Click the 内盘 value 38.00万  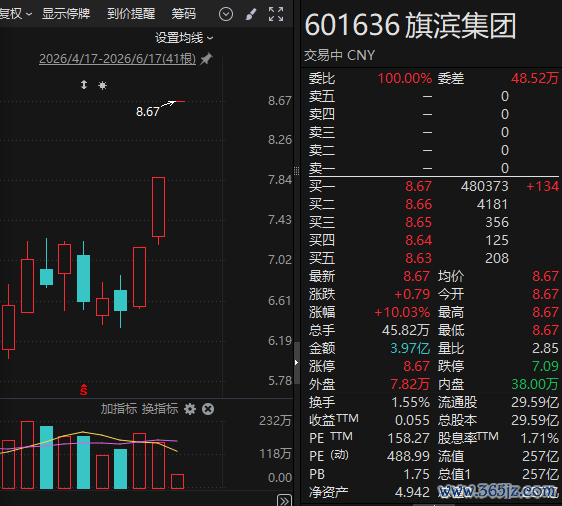[535, 385]
